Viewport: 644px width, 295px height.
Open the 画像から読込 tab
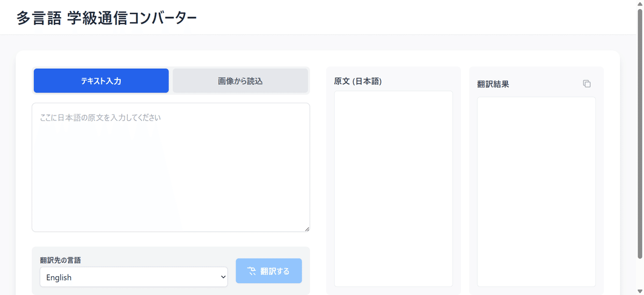click(x=240, y=81)
